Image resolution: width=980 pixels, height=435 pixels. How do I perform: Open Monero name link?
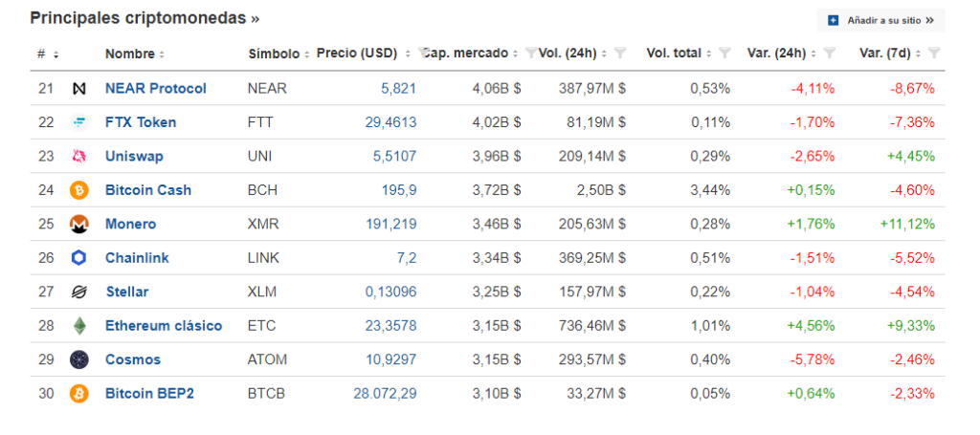(x=130, y=224)
